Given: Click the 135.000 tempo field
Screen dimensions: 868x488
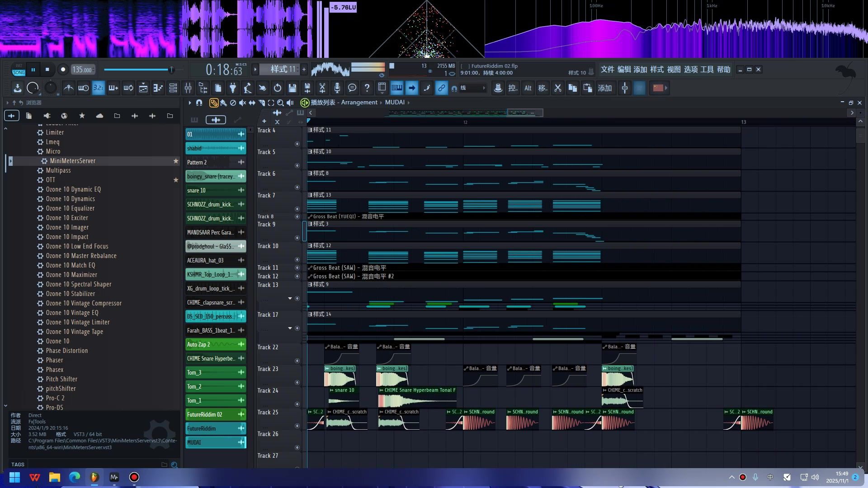Looking at the screenshot, I should (x=83, y=70).
